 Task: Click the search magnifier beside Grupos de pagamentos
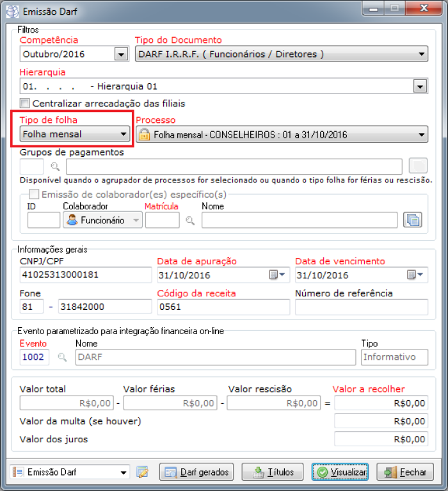click(55, 167)
